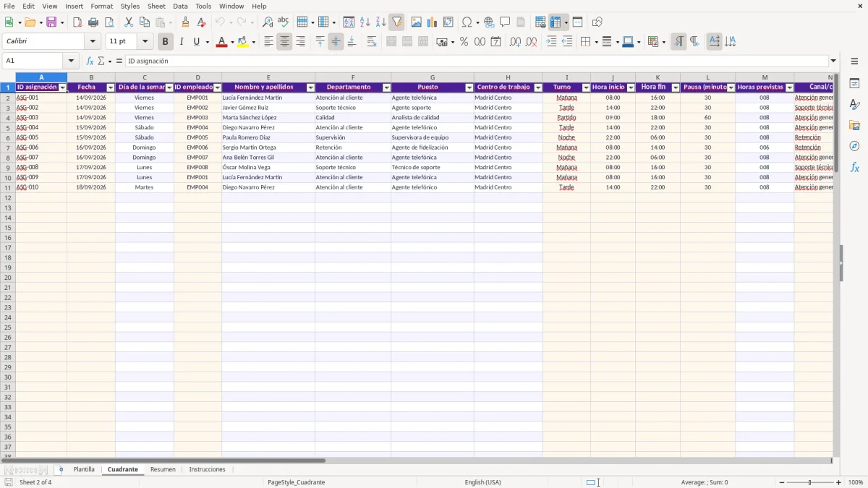Toggle Bold formatting
868x488 pixels.
pyautogui.click(x=165, y=42)
